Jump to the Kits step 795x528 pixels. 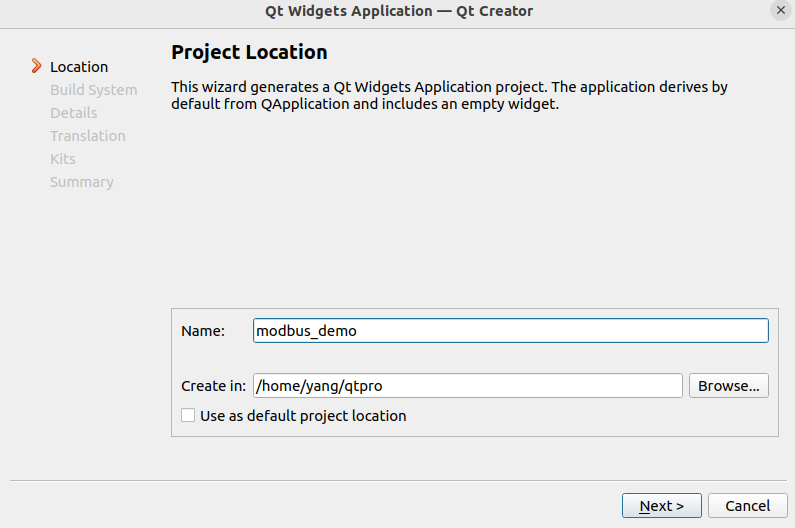tap(63, 159)
